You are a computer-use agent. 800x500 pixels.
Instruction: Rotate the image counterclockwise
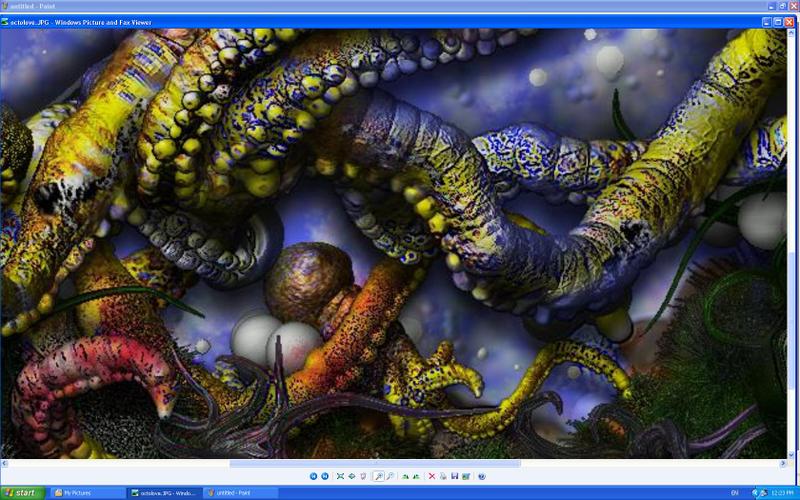point(416,476)
